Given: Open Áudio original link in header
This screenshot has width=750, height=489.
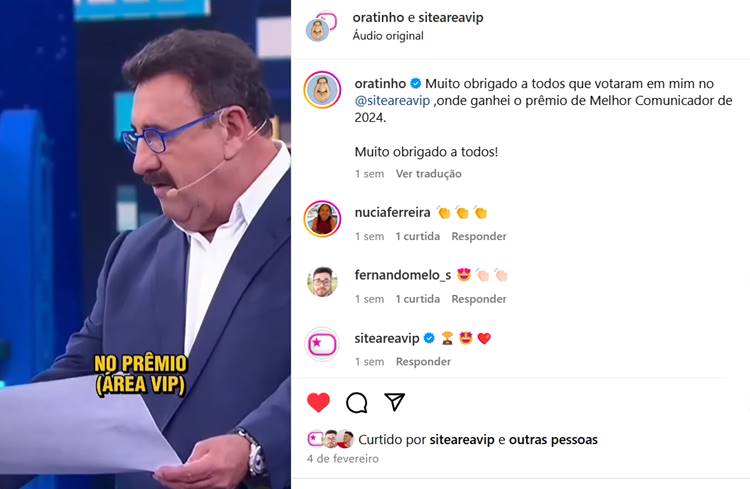Looking at the screenshot, I should (x=388, y=36).
